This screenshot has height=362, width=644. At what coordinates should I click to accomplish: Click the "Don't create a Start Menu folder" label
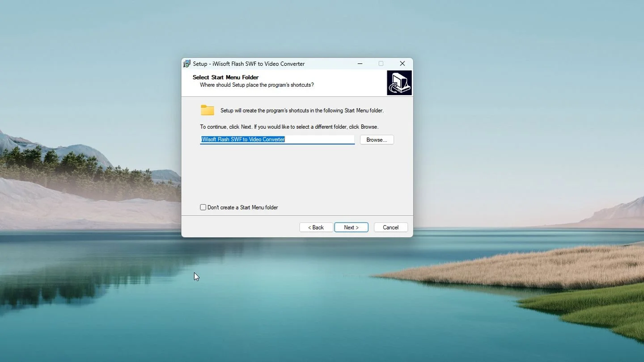tap(243, 207)
